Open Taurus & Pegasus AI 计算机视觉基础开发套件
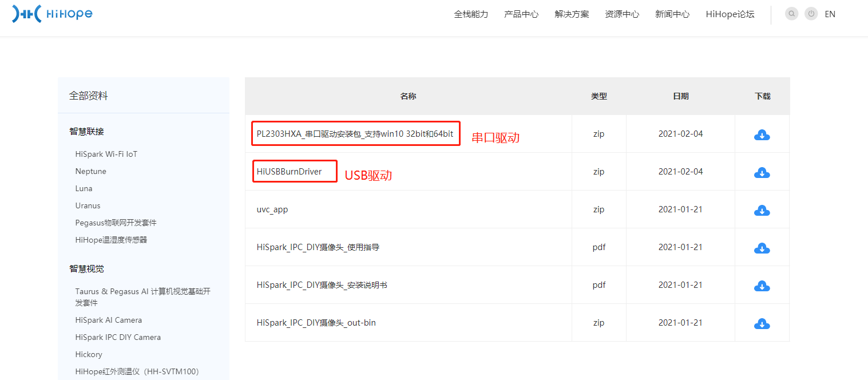The image size is (868, 380). click(x=143, y=297)
